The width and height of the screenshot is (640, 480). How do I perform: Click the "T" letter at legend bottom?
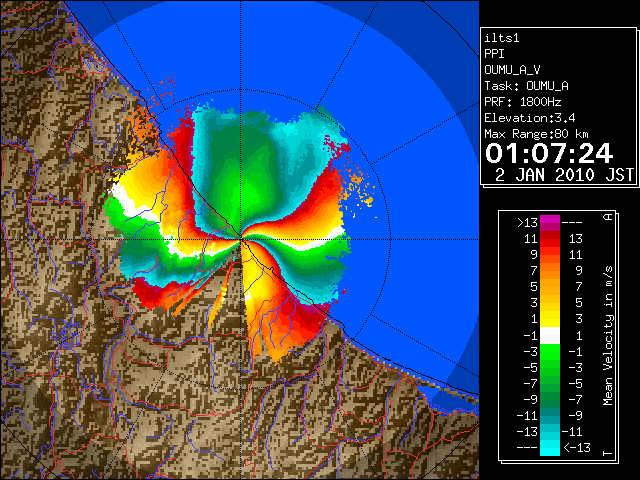click(x=609, y=453)
